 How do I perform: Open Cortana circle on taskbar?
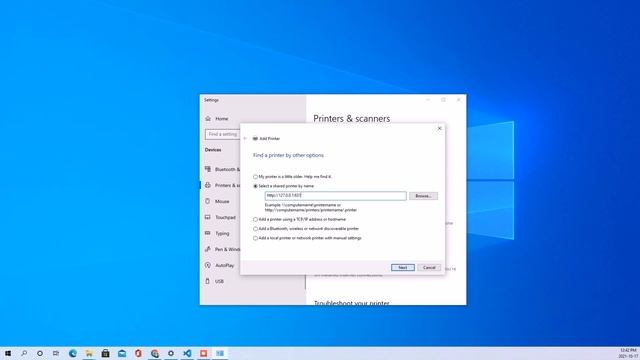(40, 353)
